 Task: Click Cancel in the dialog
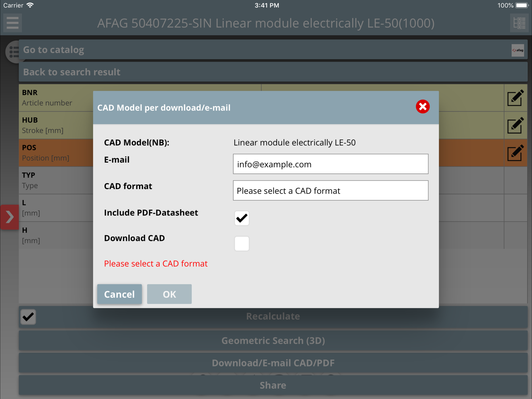coord(120,294)
